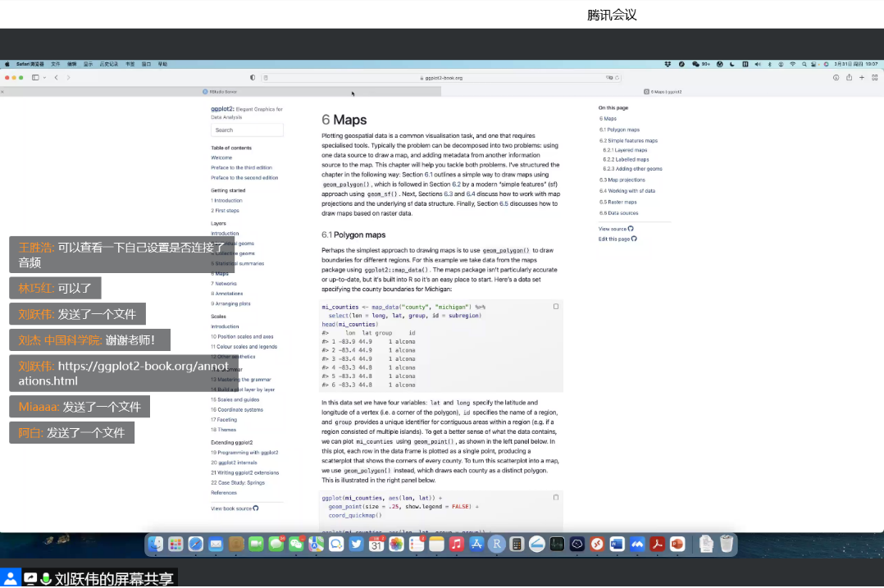Click the book Search field

tap(247, 130)
